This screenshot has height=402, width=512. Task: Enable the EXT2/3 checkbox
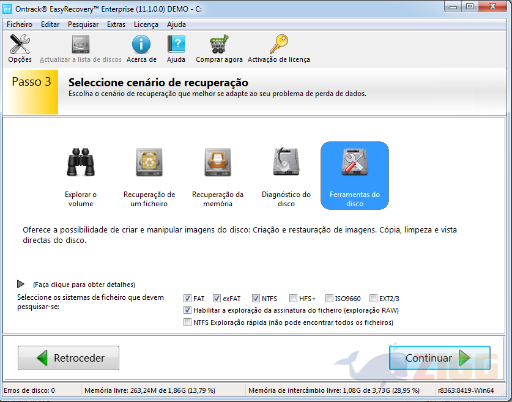(373, 298)
